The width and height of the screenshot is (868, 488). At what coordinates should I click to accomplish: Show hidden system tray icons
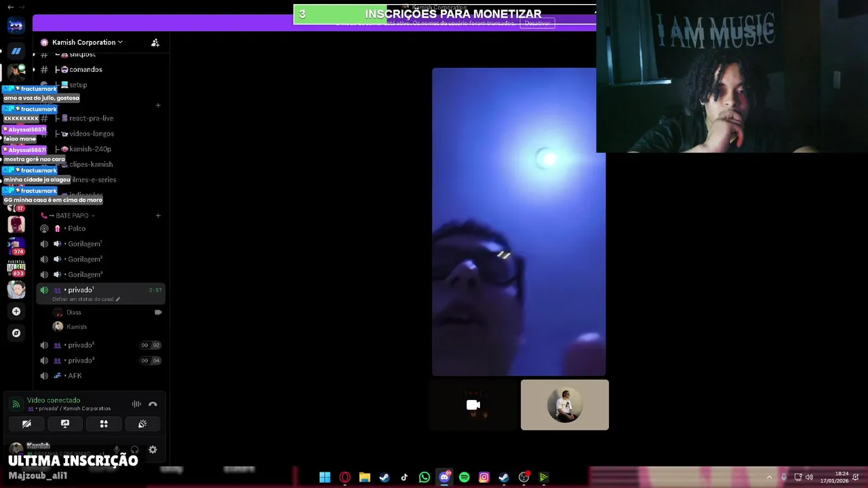769,477
